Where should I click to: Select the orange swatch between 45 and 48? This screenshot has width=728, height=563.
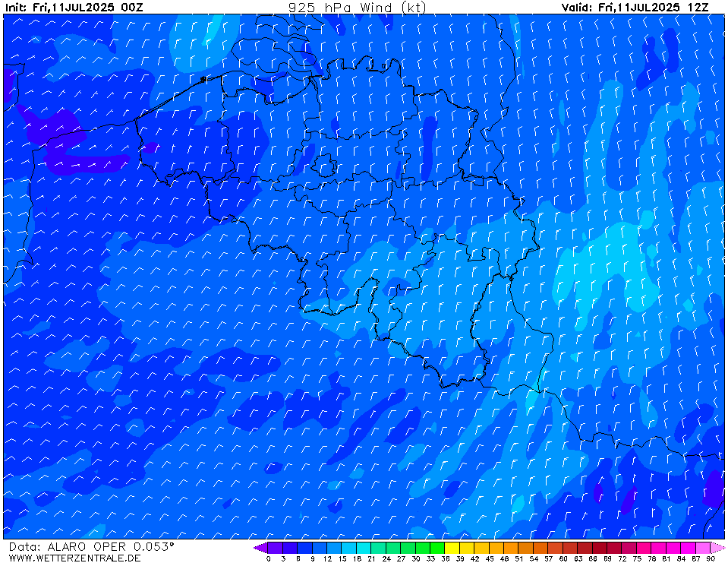pyautogui.click(x=496, y=548)
